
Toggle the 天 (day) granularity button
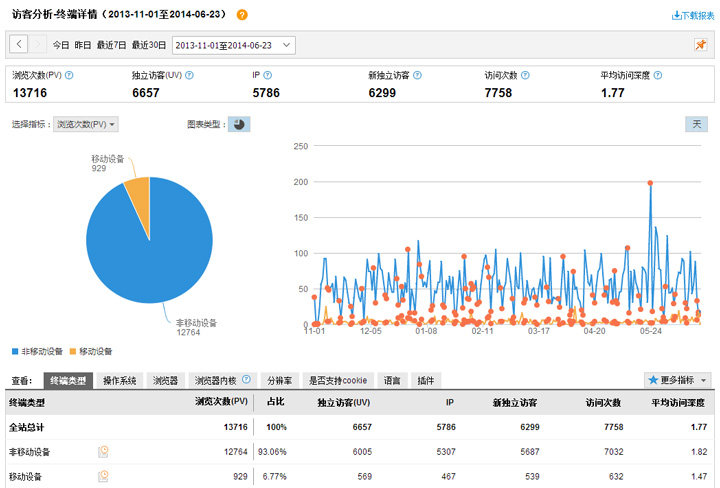pos(696,124)
